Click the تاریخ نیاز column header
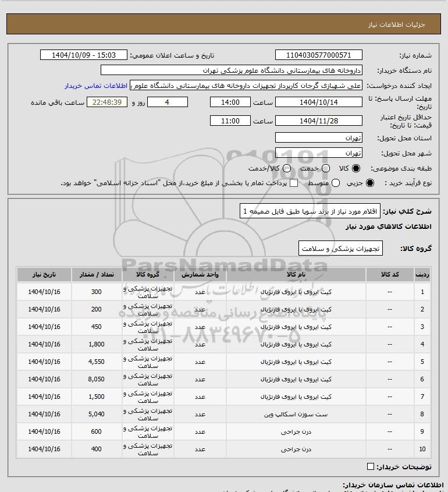This screenshot has width=448, height=492. (44, 275)
